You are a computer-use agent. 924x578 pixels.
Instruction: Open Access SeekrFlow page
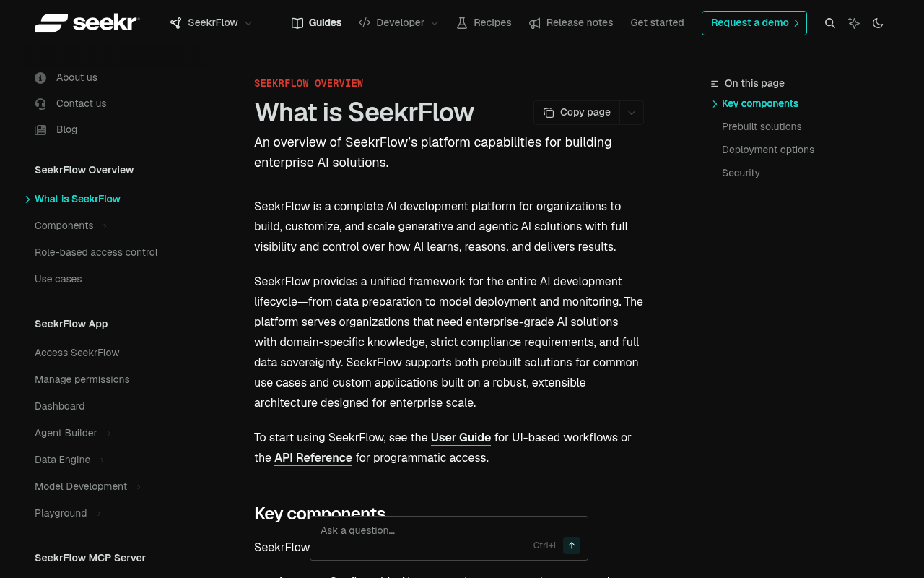click(77, 353)
